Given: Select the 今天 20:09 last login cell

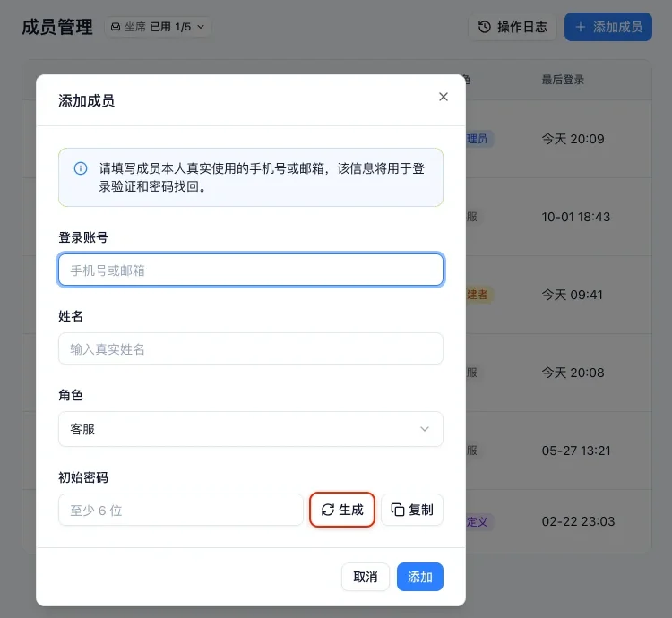Looking at the screenshot, I should 573,139.
